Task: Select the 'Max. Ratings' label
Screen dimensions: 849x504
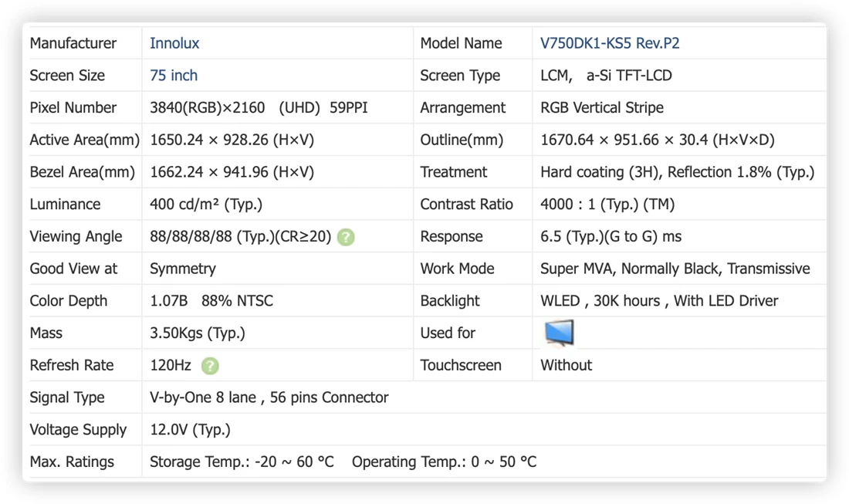Action: tap(72, 462)
